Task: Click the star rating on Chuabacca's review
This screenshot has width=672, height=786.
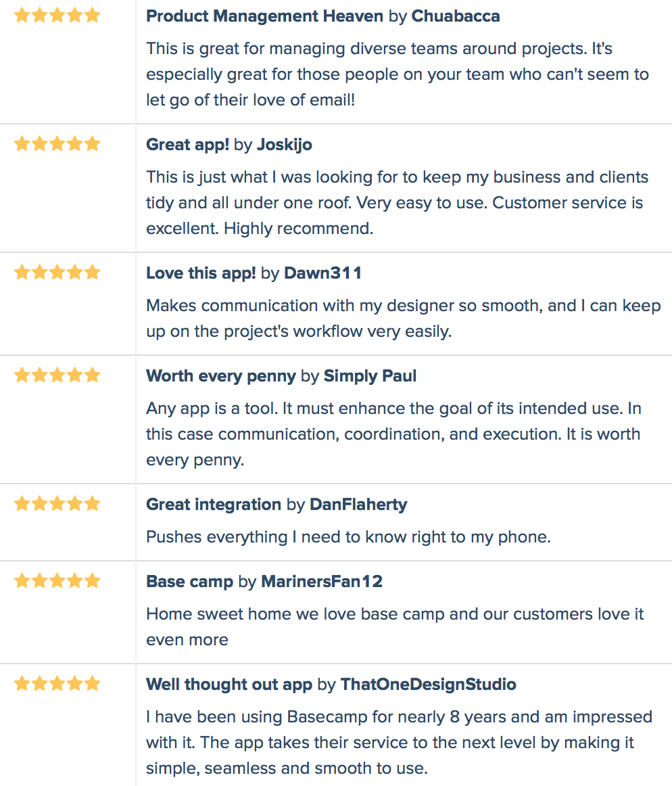Action: [57, 16]
